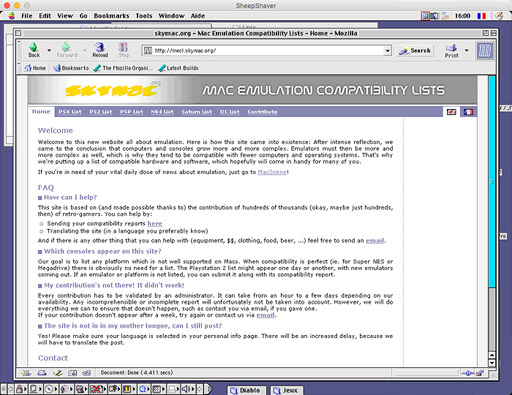Click the Back arrow toolbar button

[x=34, y=50]
